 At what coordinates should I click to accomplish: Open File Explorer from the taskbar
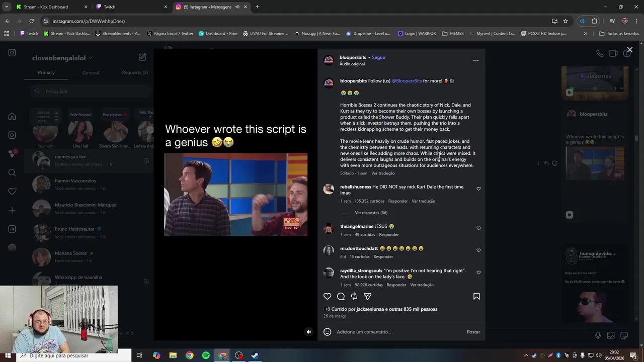click(x=173, y=355)
